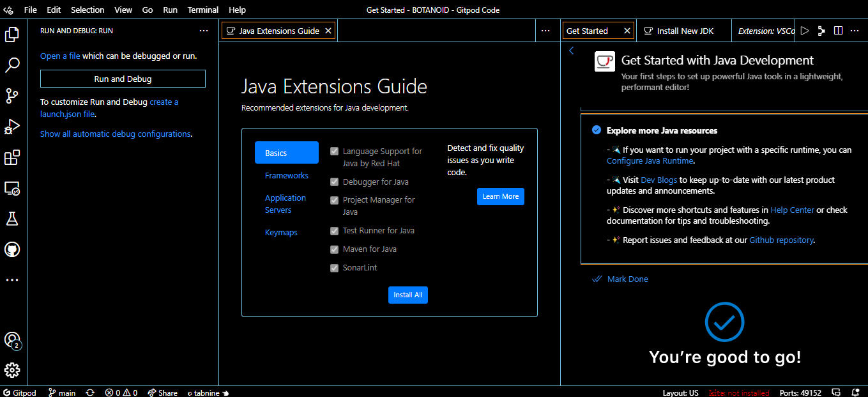This screenshot has height=397, width=868.
Task: Switch to the Install New JDK tab
Action: (x=684, y=31)
